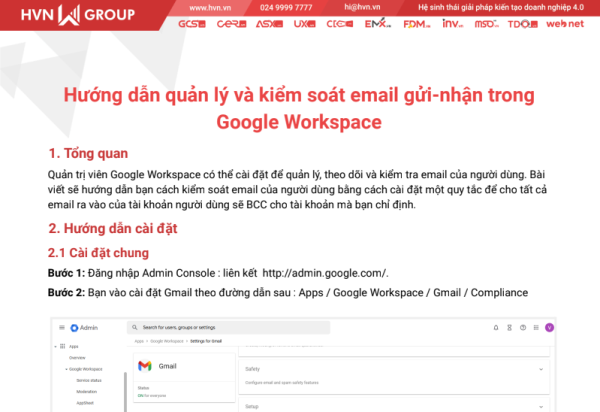The height and width of the screenshot is (412, 600).
Task: Select Apps label in the sidebar tree
Action: click(x=73, y=346)
